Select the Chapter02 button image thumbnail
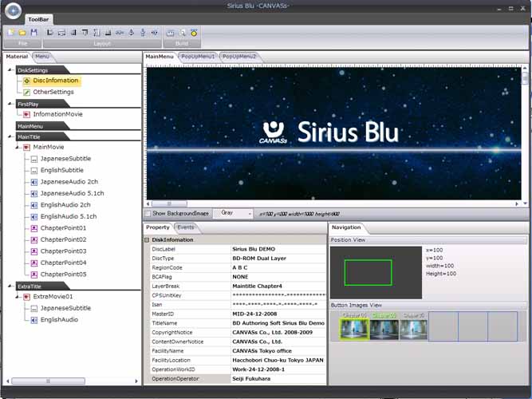The height and width of the screenshot is (399, 532). click(384, 330)
